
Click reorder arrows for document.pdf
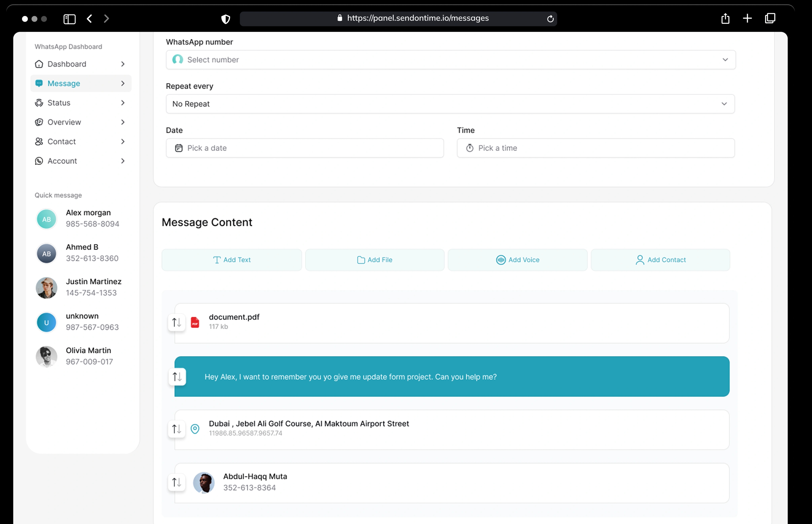pos(177,322)
